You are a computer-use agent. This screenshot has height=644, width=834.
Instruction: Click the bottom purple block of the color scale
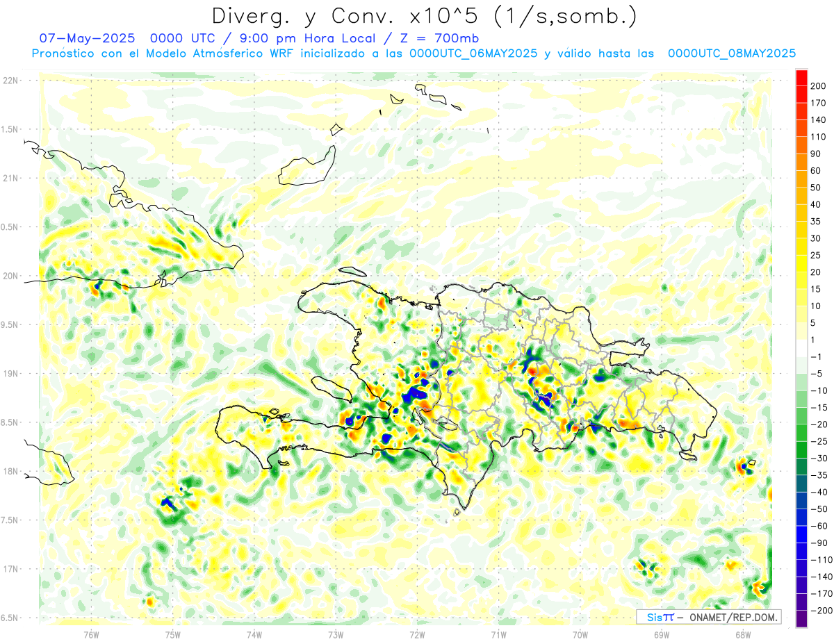point(801,619)
